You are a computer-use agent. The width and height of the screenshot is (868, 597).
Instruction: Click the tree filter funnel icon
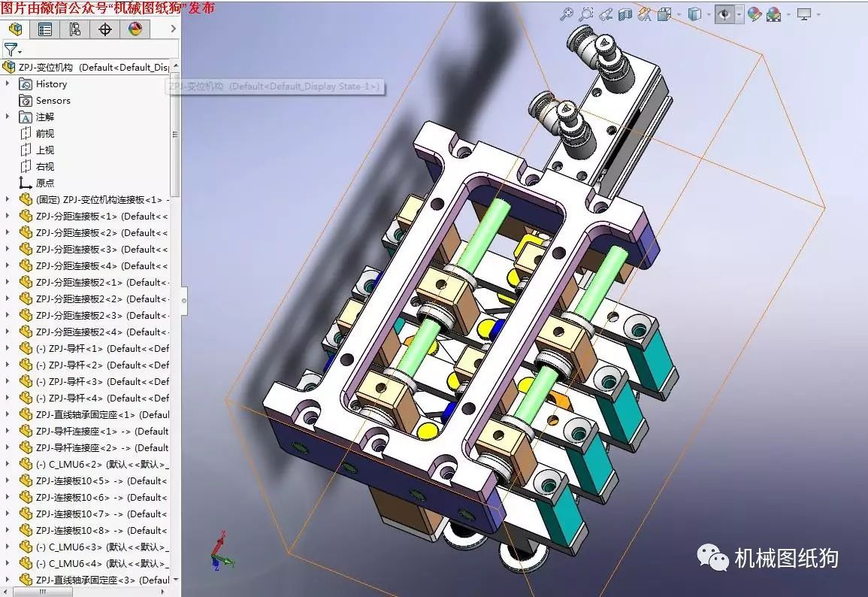point(11,50)
